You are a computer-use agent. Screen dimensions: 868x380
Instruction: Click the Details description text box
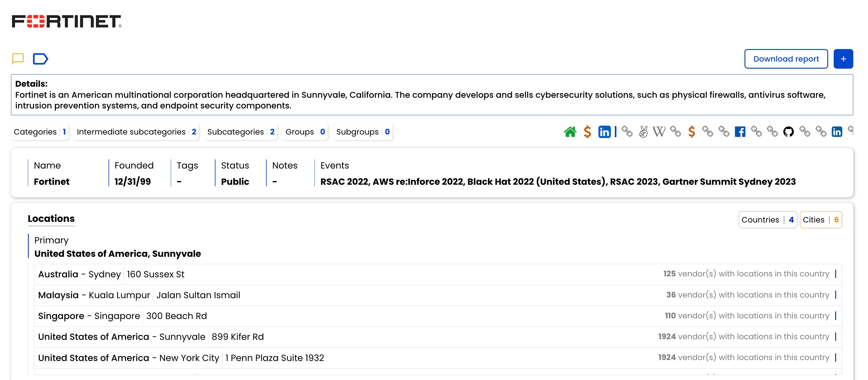(432, 95)
